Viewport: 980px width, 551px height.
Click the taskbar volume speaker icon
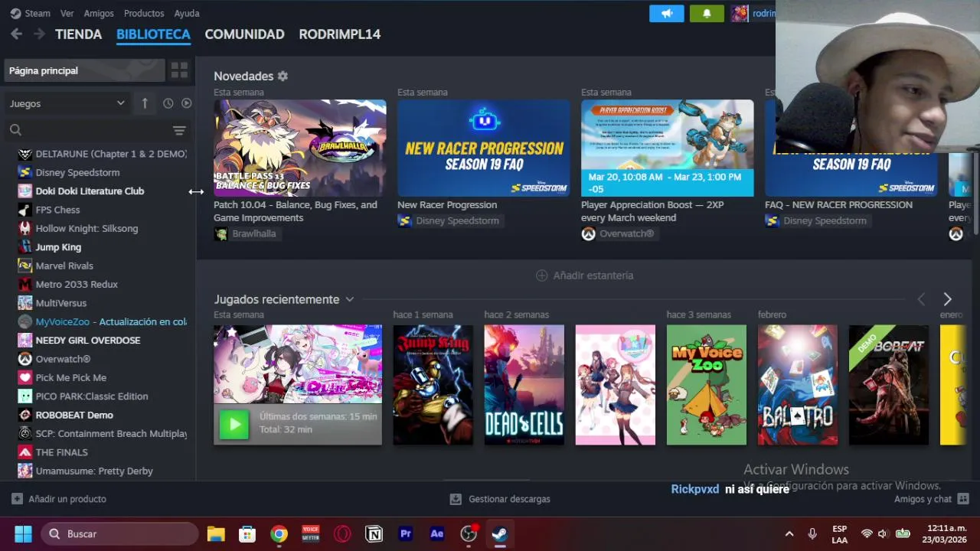[x=883, y=533]
